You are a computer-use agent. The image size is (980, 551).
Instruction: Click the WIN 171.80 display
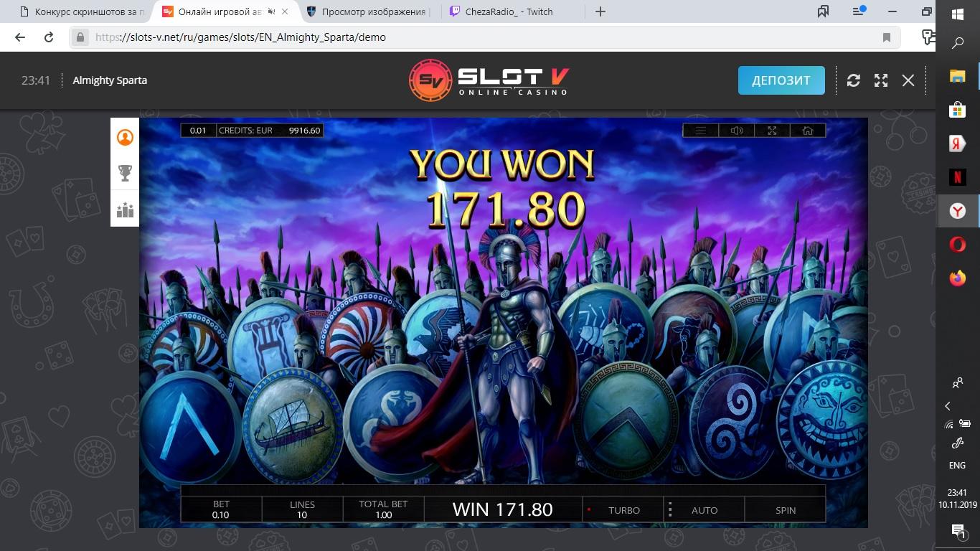pyautogui.click(x=502, y=509)
